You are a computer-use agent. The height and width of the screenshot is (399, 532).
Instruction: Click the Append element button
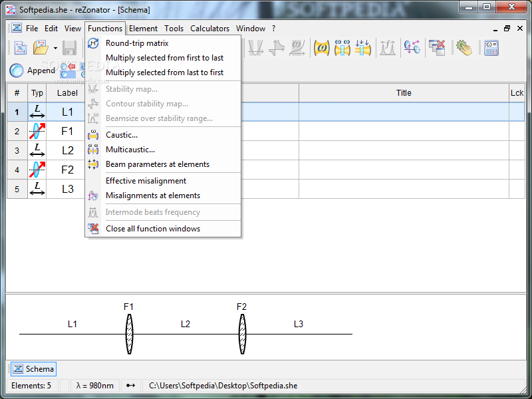(32, 70)
